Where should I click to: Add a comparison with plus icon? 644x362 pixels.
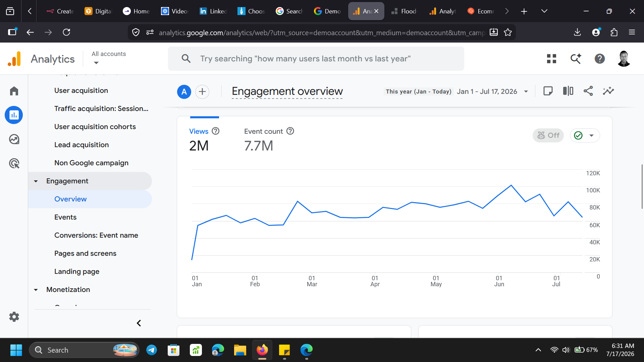[202, 92]
